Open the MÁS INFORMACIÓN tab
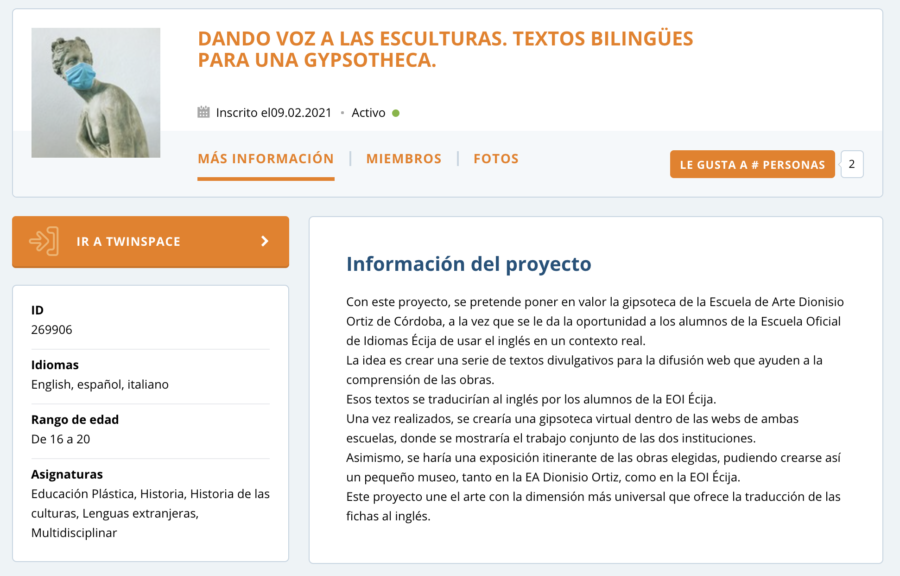900x576 pixels. click(266, 159)
